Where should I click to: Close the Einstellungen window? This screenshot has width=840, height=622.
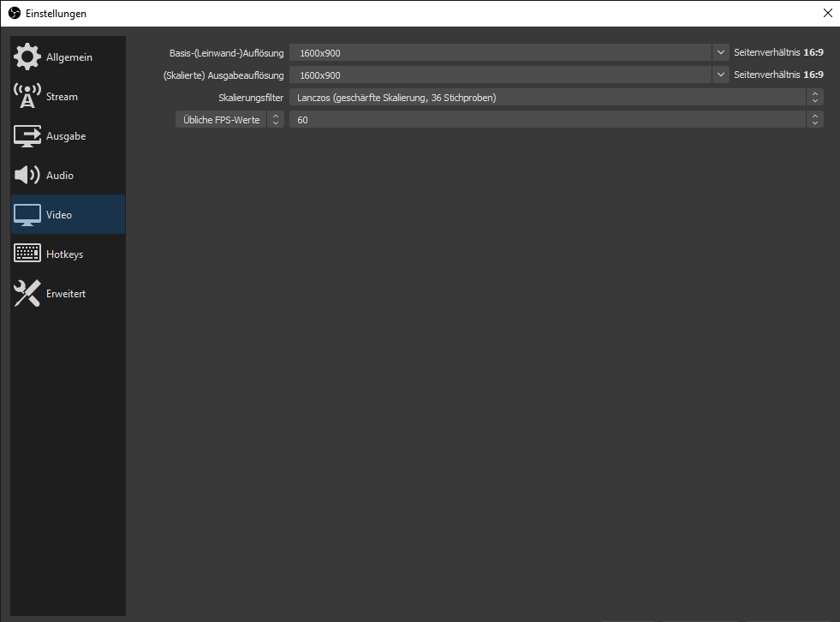pos(826,13)
